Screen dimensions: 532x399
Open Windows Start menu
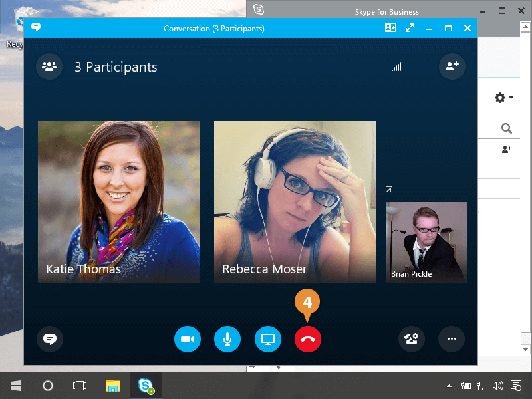16,386
